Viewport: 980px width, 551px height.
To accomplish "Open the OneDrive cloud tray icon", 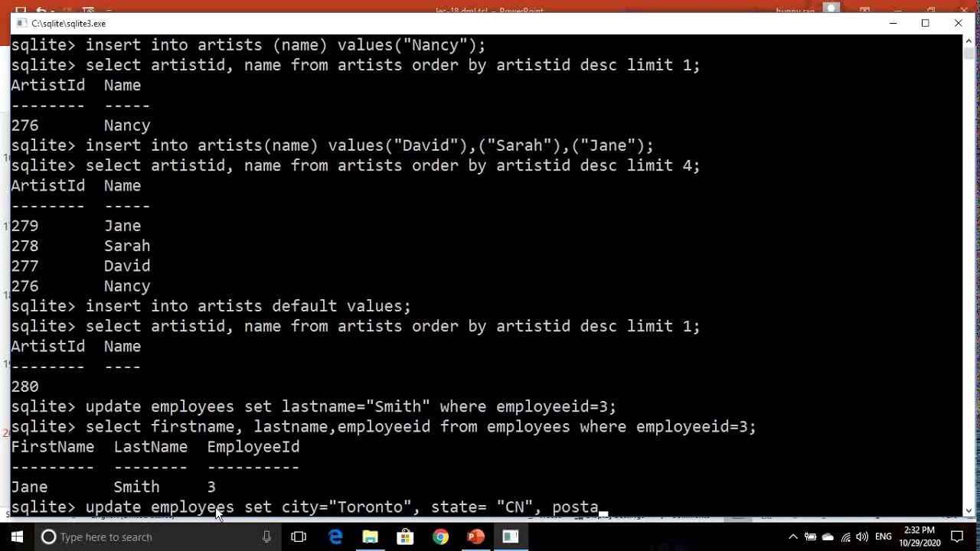I will click(x=828, y=537).
